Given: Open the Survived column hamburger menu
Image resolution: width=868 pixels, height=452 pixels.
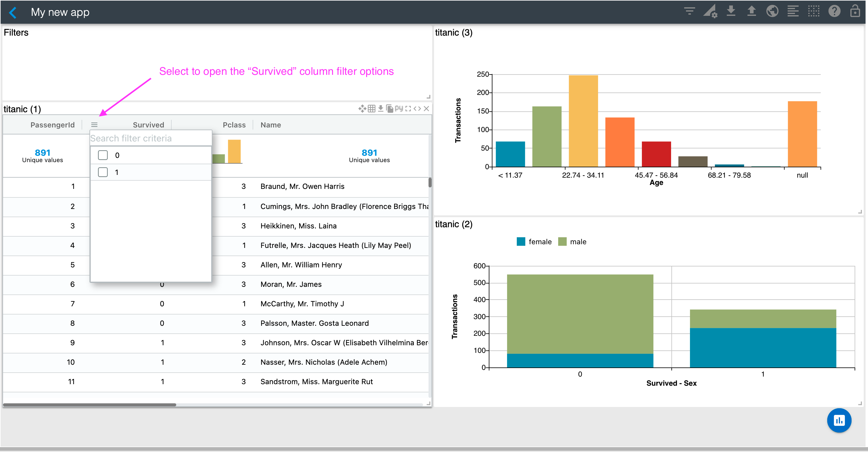Looking at the screenshot, I should pos(94,125).
